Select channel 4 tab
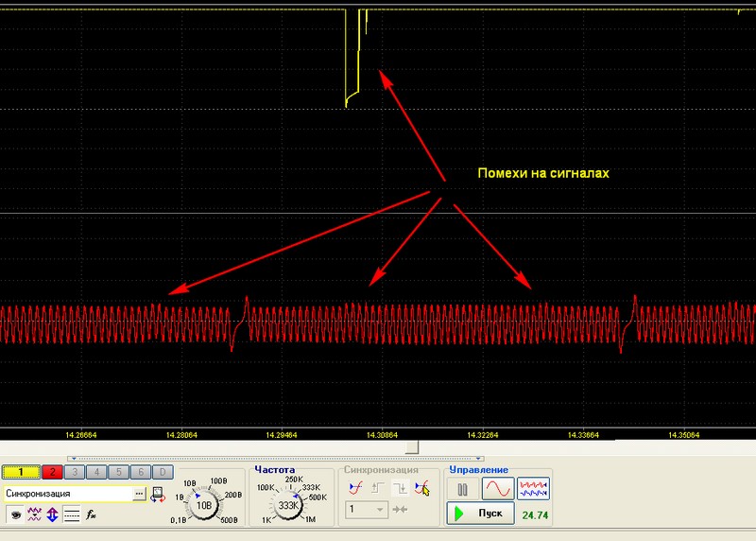The image size is (756, 541). (97, 472)
